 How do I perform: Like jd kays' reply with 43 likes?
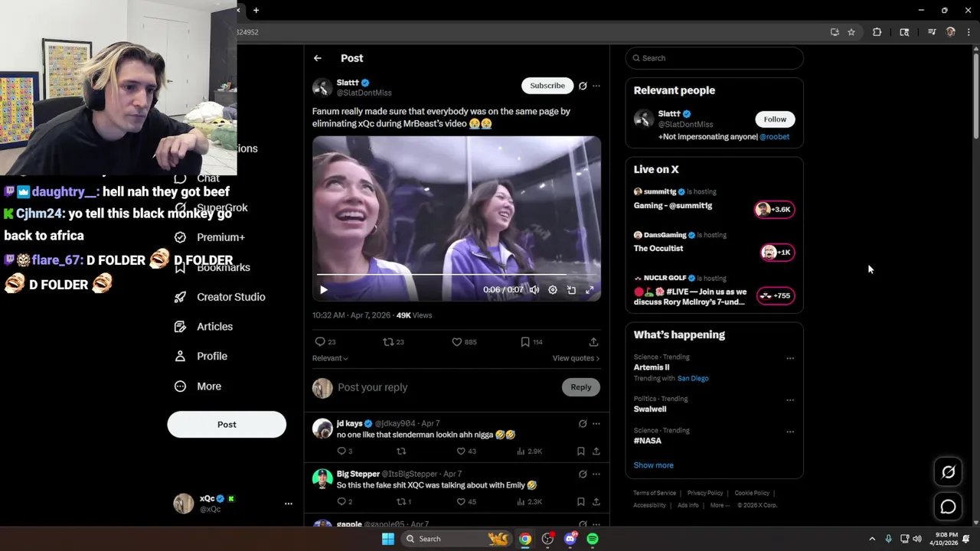click(x=466, y=452)
